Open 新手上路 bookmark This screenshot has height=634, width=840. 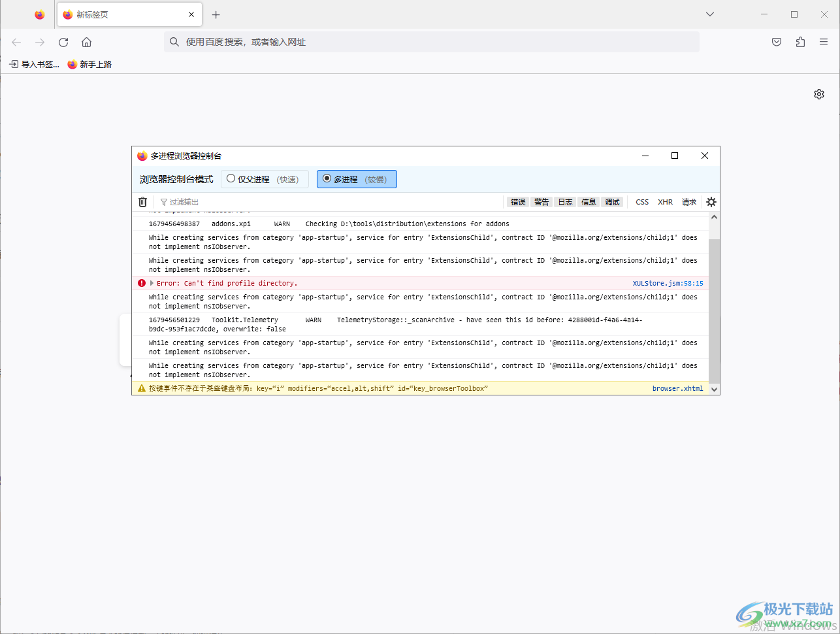click(x=89, y=64)
